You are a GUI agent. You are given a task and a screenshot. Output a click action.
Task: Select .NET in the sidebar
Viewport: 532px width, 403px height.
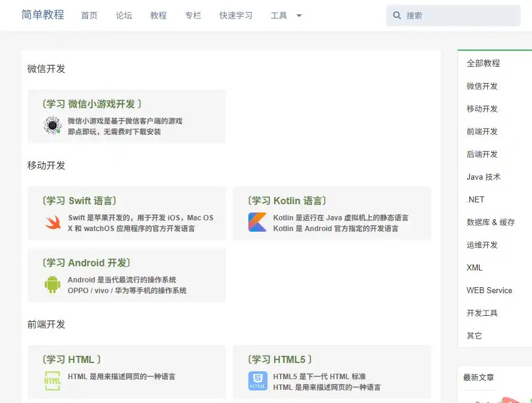(x=475, y=200)
